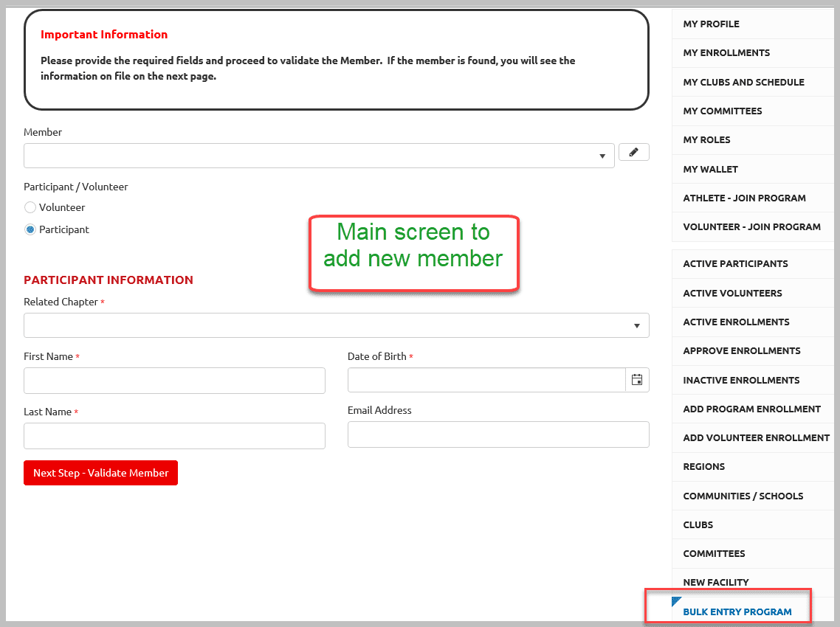The image size is (840, 627).
Task: Click Volunteer - Join Program link
Action: pos(752,227)
